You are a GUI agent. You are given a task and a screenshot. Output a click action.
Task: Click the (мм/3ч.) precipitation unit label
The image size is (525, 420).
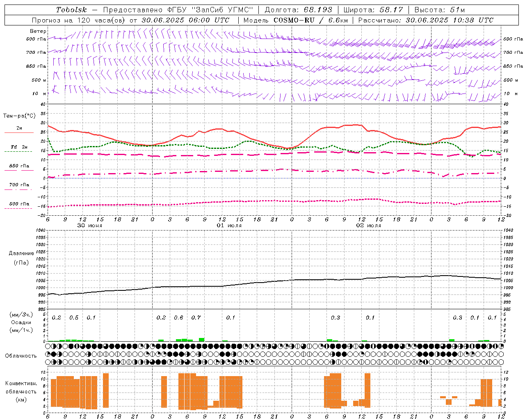(x=21, y=315)
